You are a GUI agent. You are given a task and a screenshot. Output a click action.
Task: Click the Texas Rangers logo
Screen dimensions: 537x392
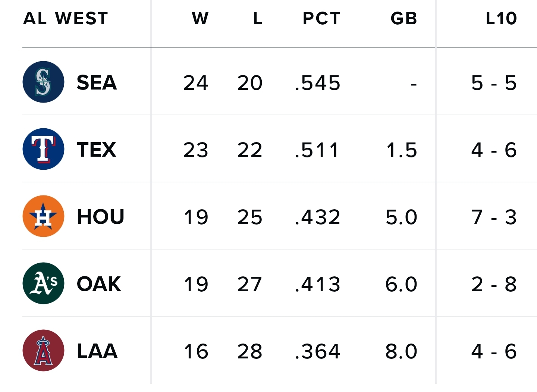tap(43, 149)
